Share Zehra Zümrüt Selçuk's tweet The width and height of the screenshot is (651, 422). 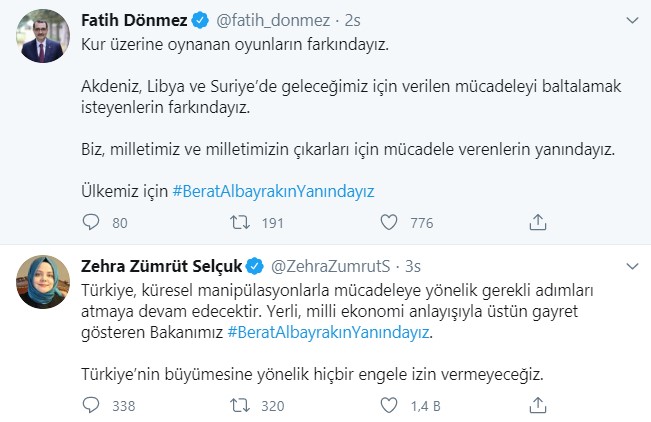tap(537, 405)
